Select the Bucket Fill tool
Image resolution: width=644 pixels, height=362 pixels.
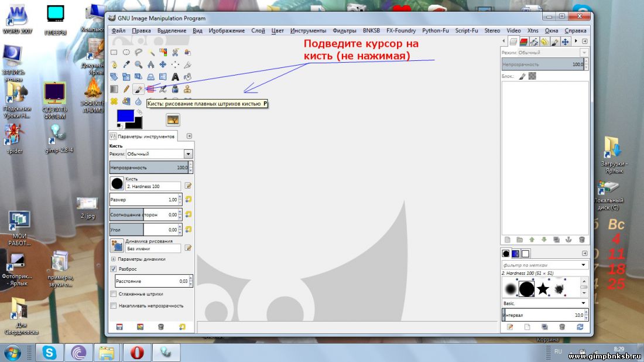(188, 77)
